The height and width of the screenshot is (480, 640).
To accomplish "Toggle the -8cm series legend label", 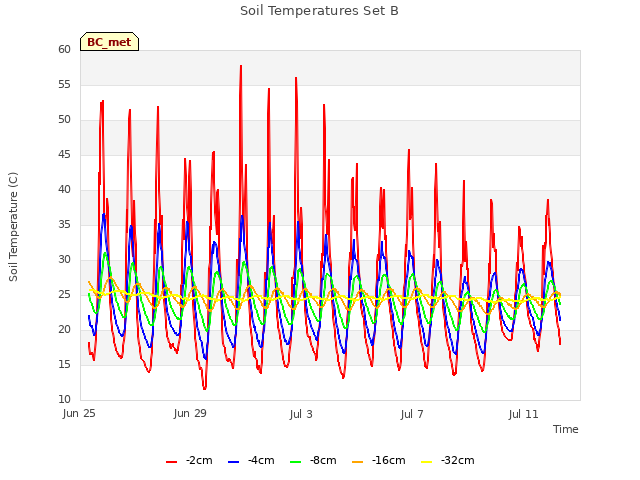I will pos(323,460).
